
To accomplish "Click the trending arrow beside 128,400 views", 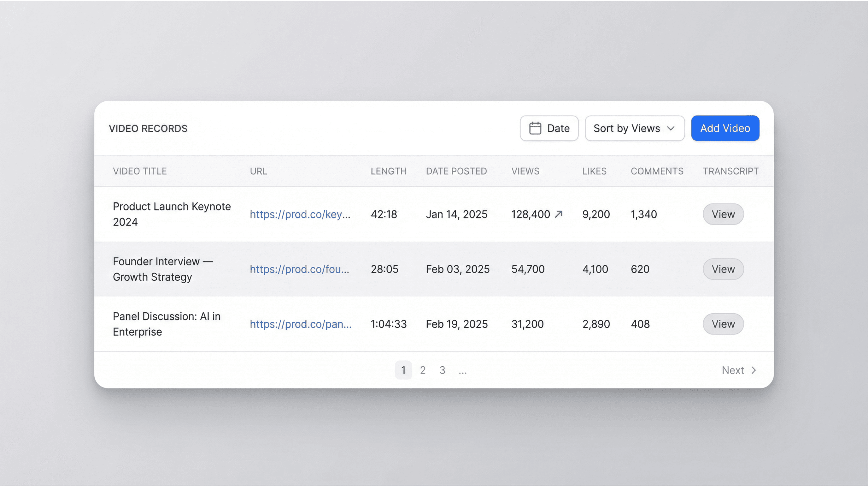I will pos(559,214).
